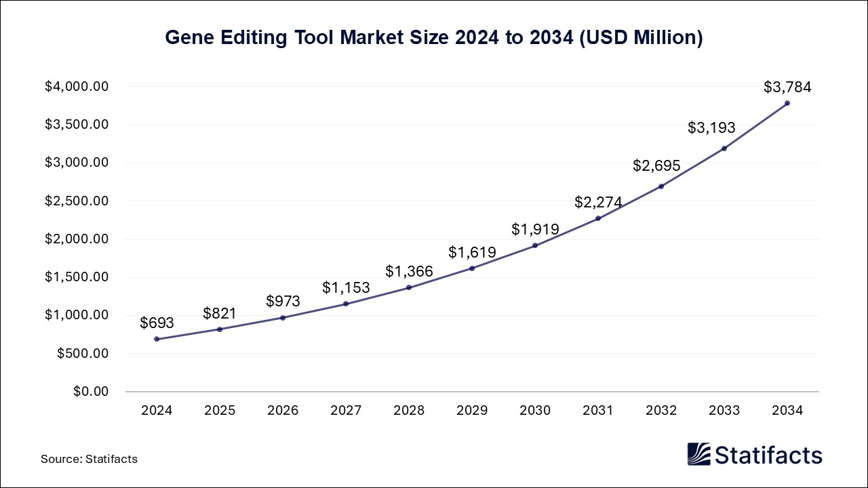Select the 2029 x-axis label
The width and height of the screenshot is (868, 488).
point(472,411)
